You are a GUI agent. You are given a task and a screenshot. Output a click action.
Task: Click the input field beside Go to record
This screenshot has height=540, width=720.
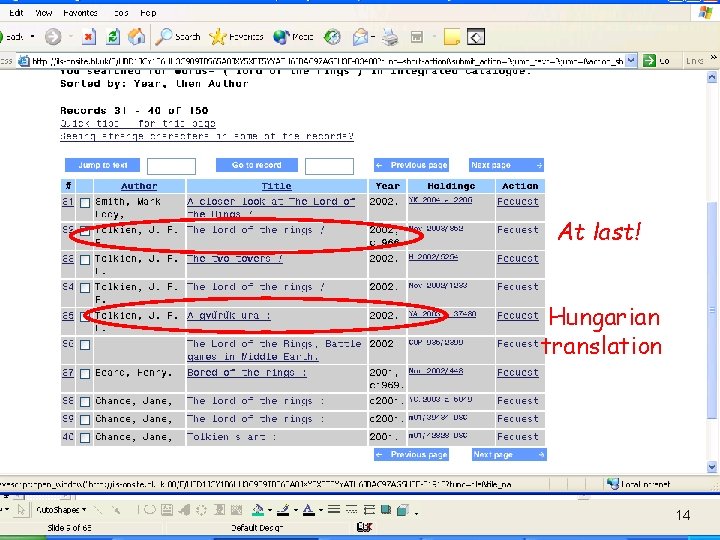click(x=329, y=166)
